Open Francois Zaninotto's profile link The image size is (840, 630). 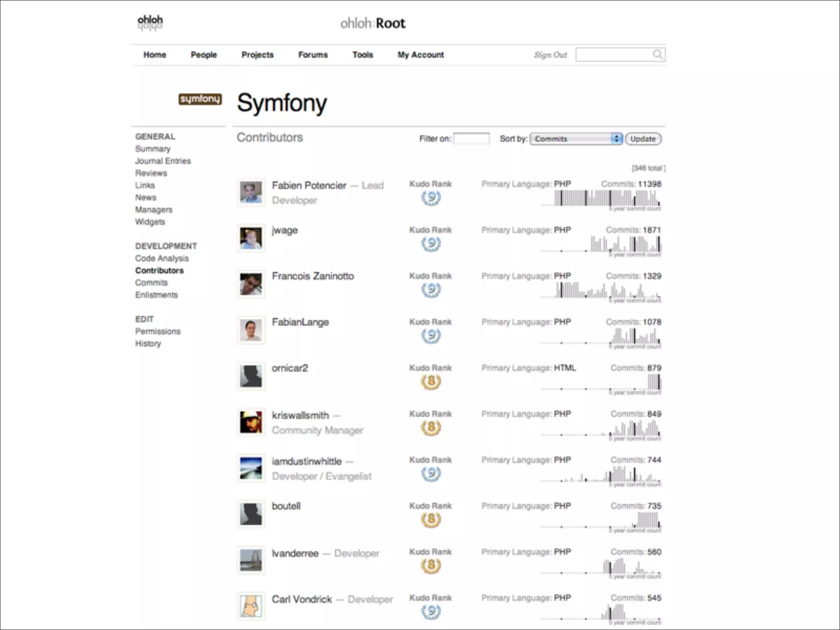point(313,276)
